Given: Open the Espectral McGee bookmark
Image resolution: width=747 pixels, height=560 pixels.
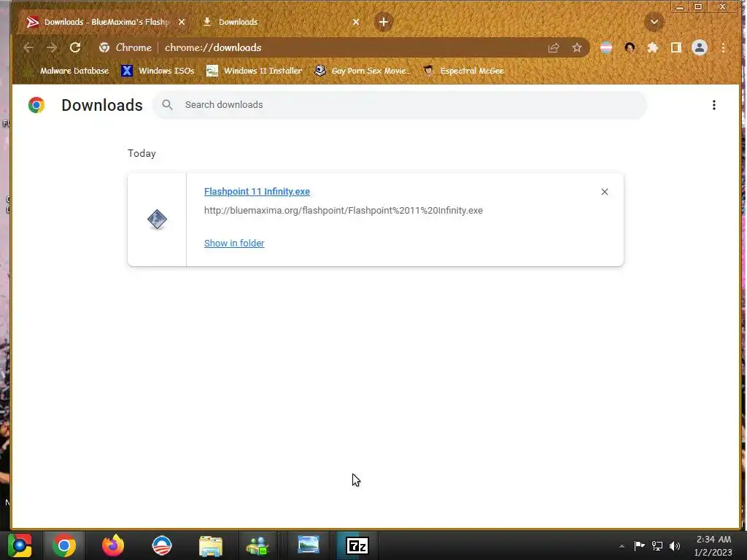Looking at the screenshot, I should 463,71.
